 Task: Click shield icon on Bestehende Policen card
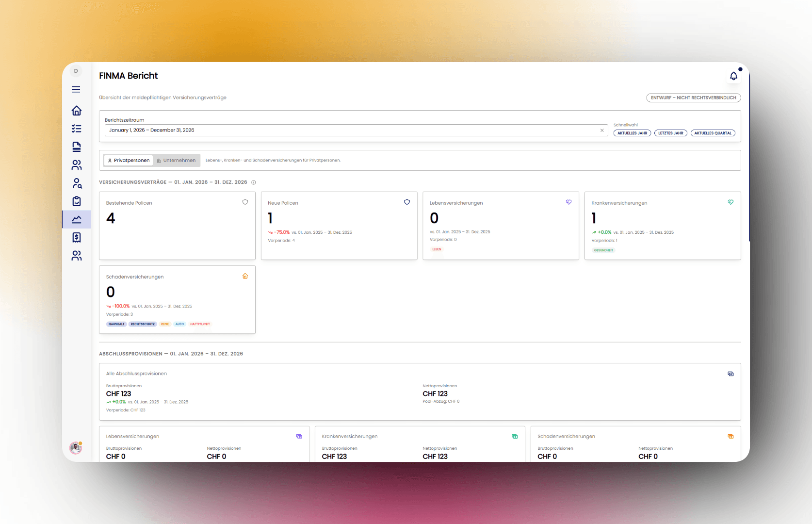(x=245, y=202)
